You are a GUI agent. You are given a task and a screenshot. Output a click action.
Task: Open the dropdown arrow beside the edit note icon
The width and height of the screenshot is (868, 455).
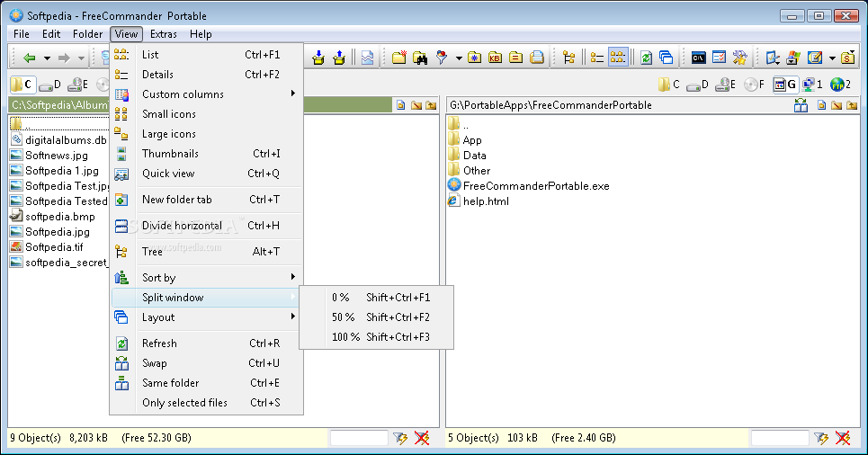point(832,58)
